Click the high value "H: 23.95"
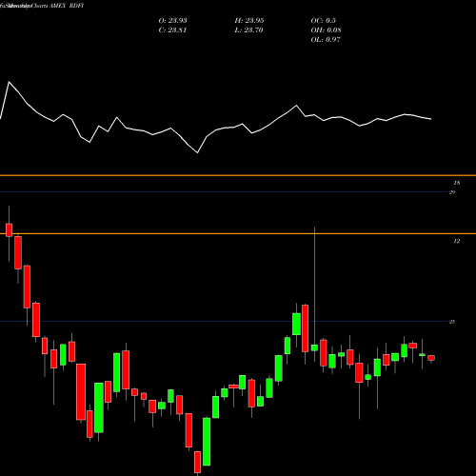This screenshot has width=476, height=476. click(249, 21)
